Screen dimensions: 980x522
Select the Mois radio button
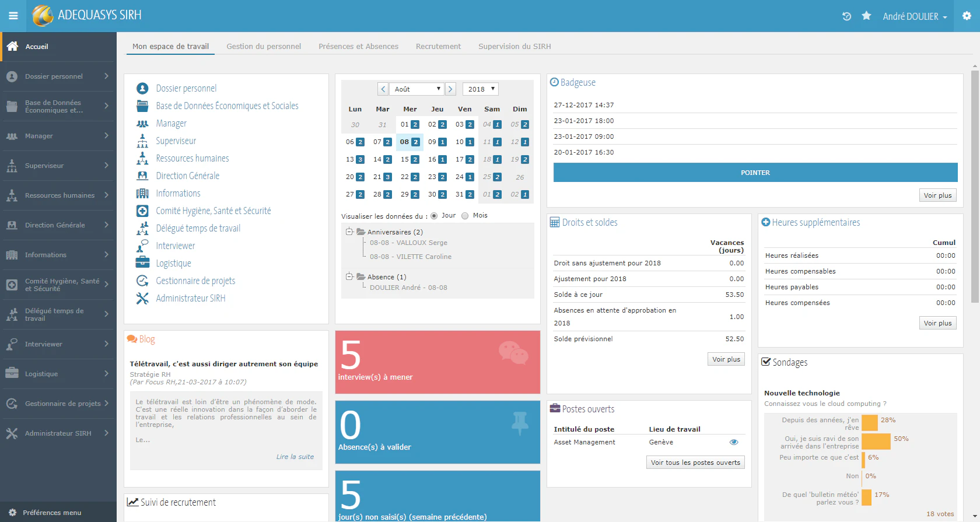[465, 216]
